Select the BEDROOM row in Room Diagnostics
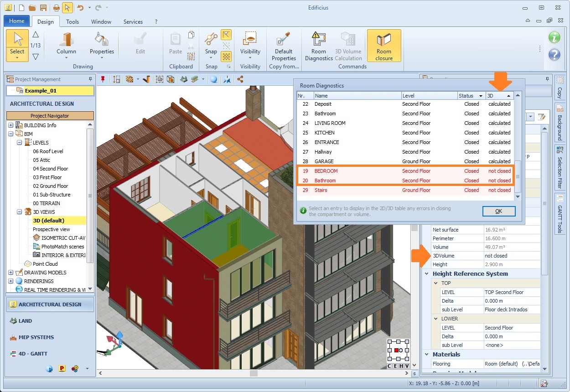The image size is (570, 392). 326,171
